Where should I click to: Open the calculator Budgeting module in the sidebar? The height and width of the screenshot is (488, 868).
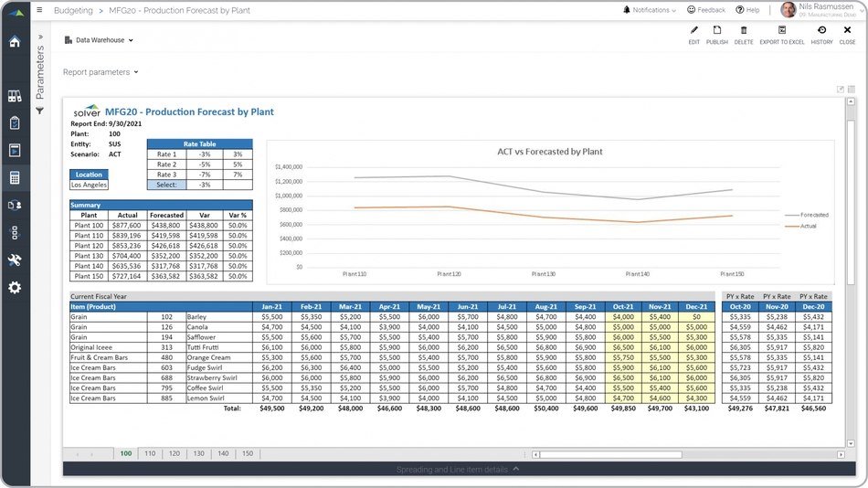pos(15,178)
